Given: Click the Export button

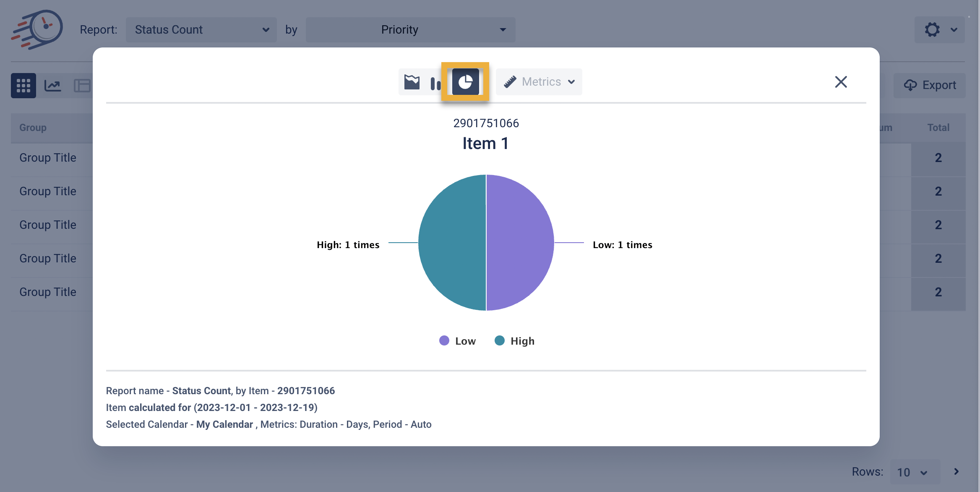Looking at the screenshot, I should coord(930,86).
